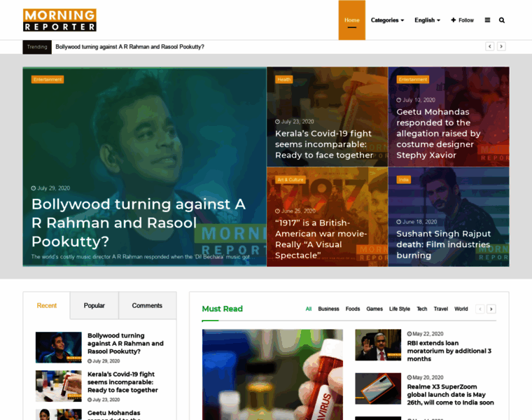Viewport: 532px width, 420px height.
Task: Open Bollywood turning article in Recent list
Action: point(125,343)
